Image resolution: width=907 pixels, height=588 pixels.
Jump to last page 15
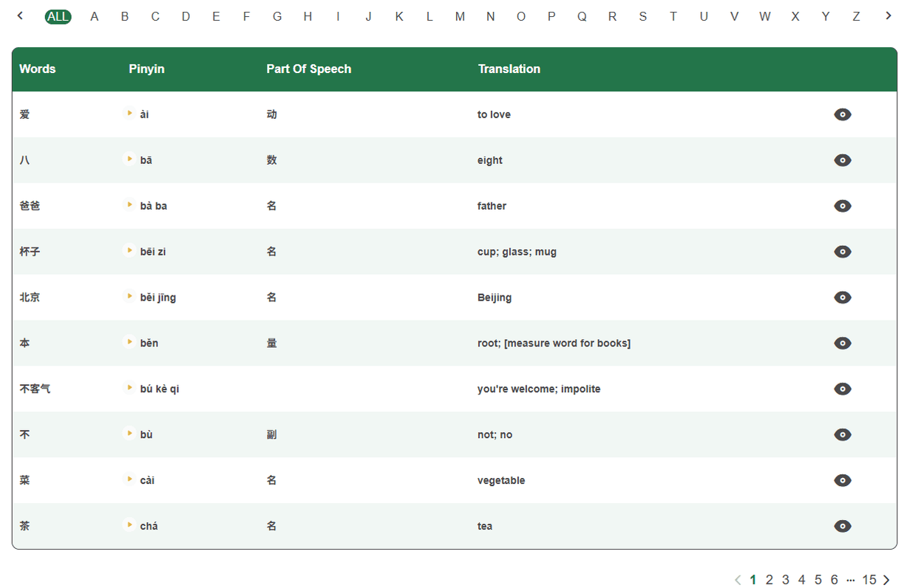pyautogui.click(x=869, y=580)
